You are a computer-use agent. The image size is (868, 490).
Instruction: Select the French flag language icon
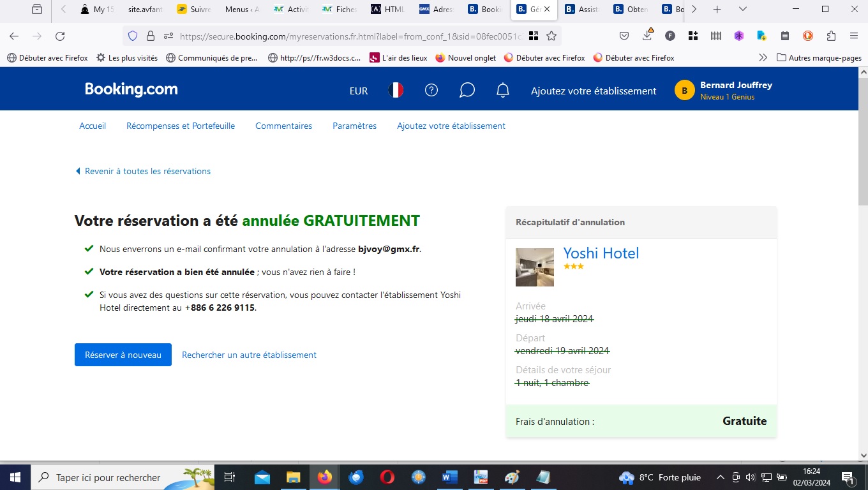396,91
